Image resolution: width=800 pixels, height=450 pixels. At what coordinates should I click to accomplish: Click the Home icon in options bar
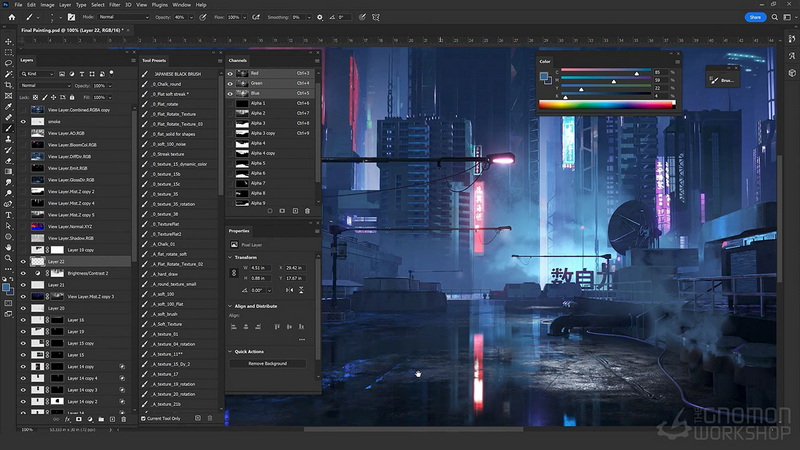(x=11, y=17)
